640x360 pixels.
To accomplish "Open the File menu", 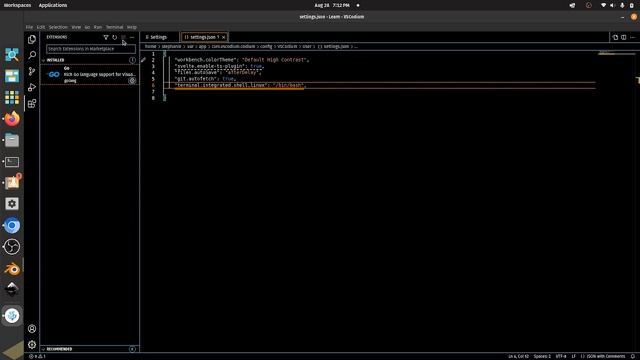I will coord(29,27).
